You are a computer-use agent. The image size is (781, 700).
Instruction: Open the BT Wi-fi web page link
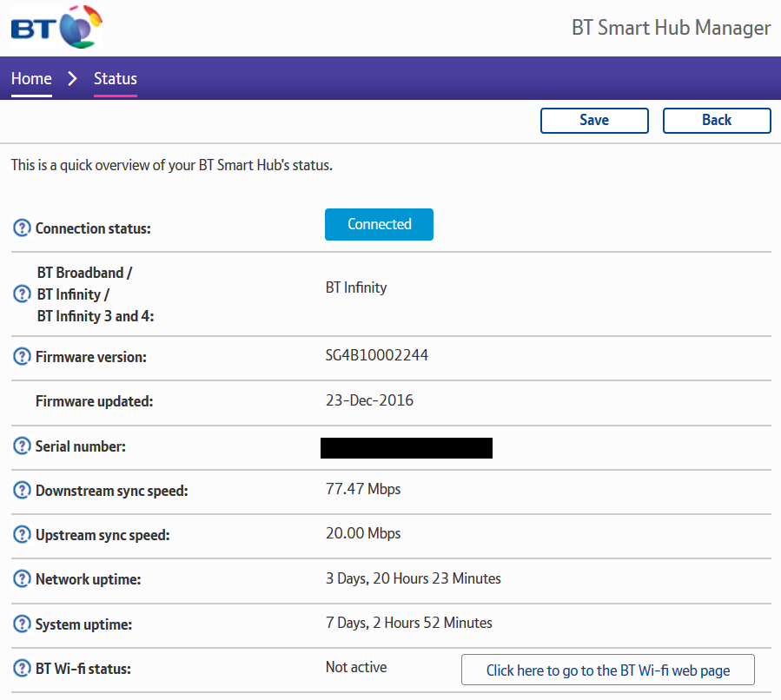[607, 670]
